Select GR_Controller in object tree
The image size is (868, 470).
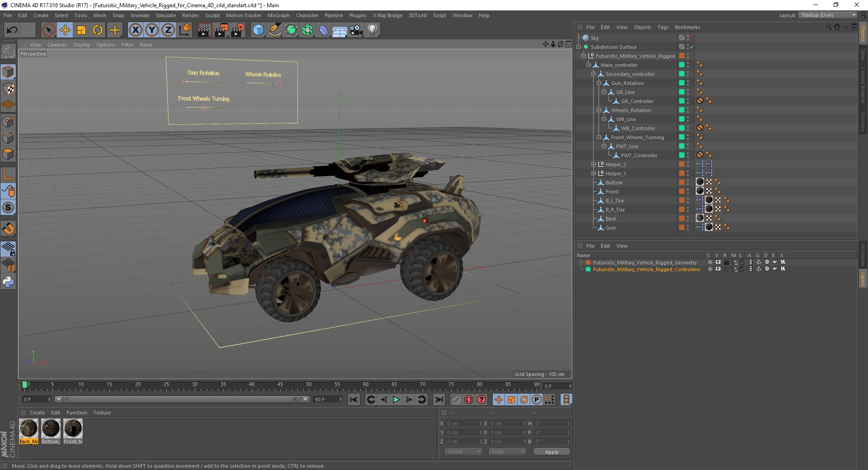[x=637, y=101]
